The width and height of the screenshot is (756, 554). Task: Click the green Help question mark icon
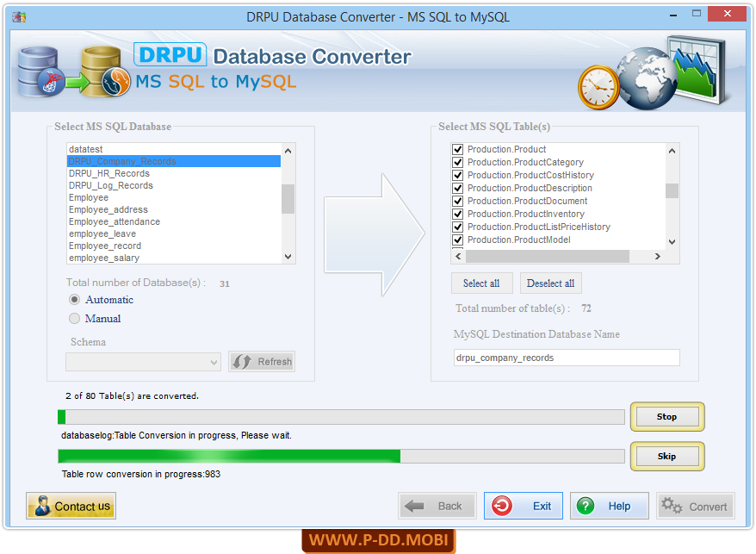586,507
